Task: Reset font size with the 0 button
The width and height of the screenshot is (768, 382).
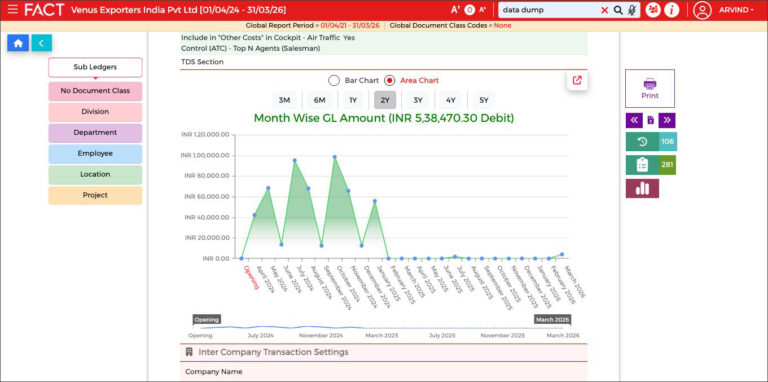Action: point(469,10)
